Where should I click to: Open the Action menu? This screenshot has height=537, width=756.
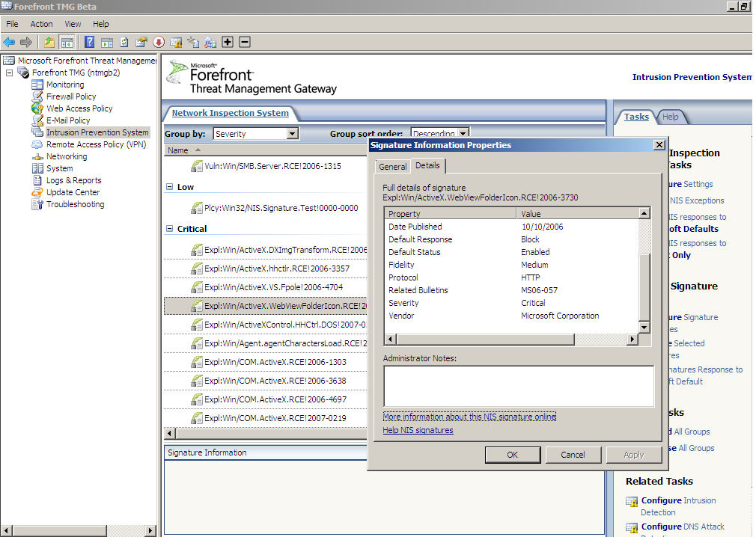[x=41, y=24]
